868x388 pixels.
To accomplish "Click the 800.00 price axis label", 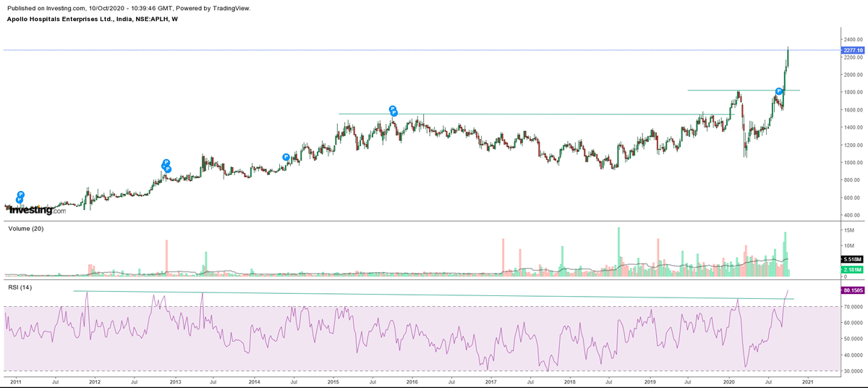I will (x=854, y=180).
